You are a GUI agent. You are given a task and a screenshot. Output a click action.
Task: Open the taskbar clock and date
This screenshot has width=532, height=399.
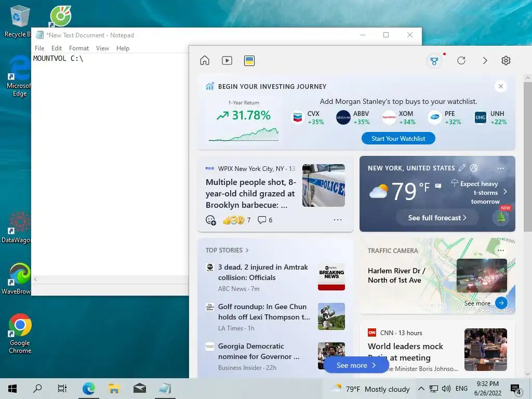click(x=487, y=389)
